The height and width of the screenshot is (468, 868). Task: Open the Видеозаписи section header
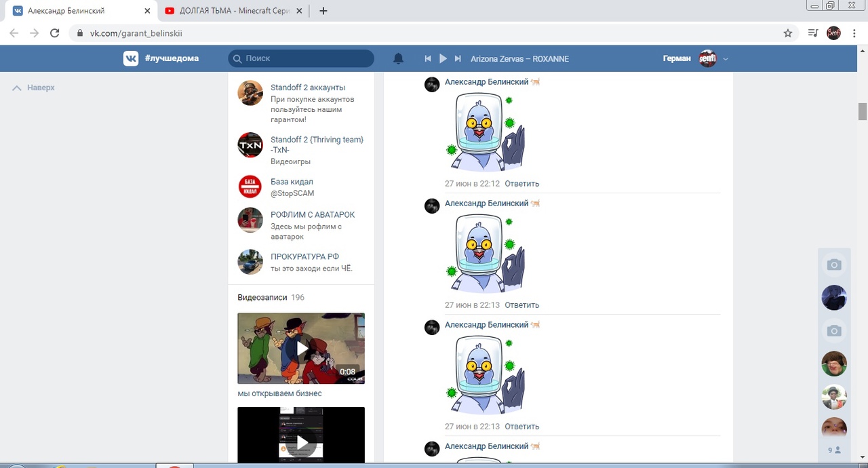click(262, 297)
